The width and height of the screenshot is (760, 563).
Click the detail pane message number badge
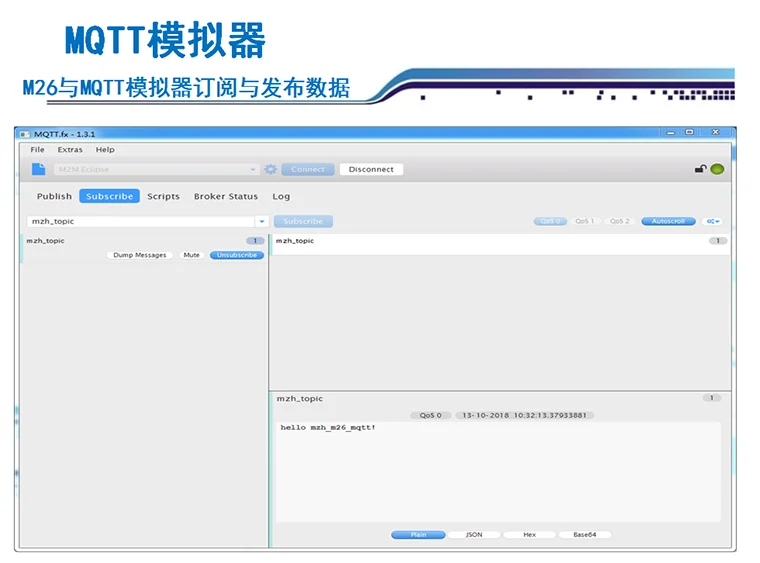pos(712,398)
